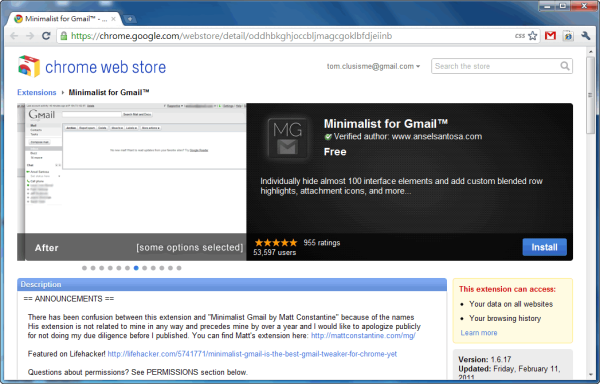Open the Gmail extension icon
Image resolution: width=600 pixels, height=384 pixels.
tap(550, 36)
